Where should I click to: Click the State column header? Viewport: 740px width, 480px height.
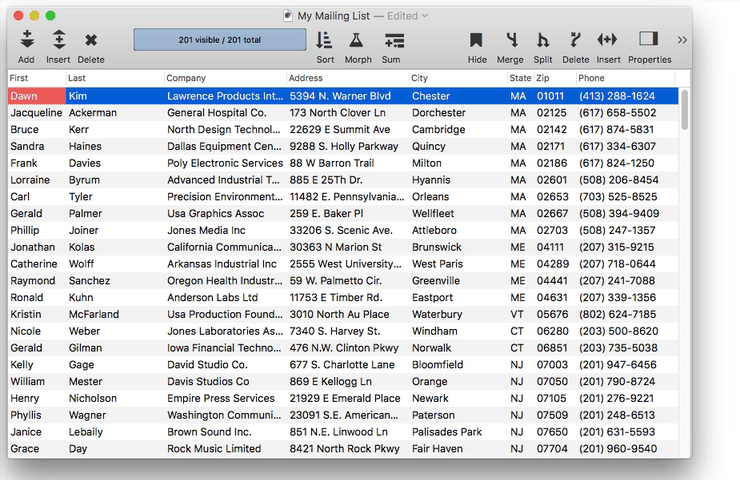point(520,78)
